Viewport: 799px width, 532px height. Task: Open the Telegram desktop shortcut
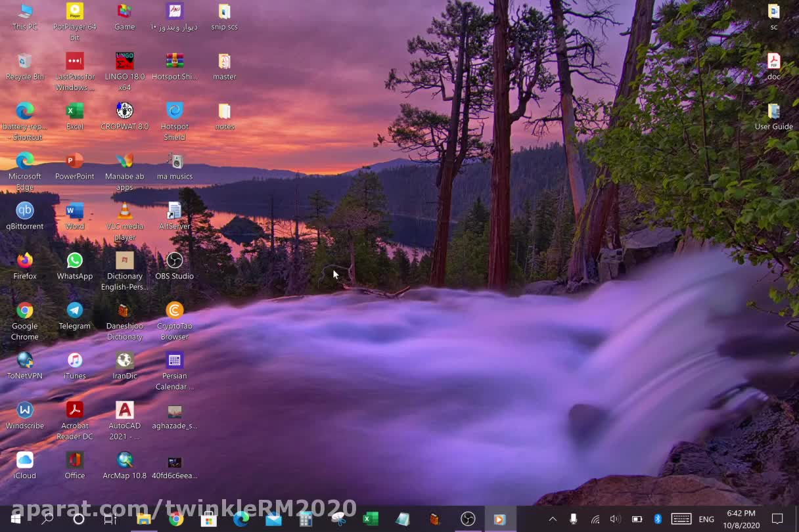[x=75, y=311]
